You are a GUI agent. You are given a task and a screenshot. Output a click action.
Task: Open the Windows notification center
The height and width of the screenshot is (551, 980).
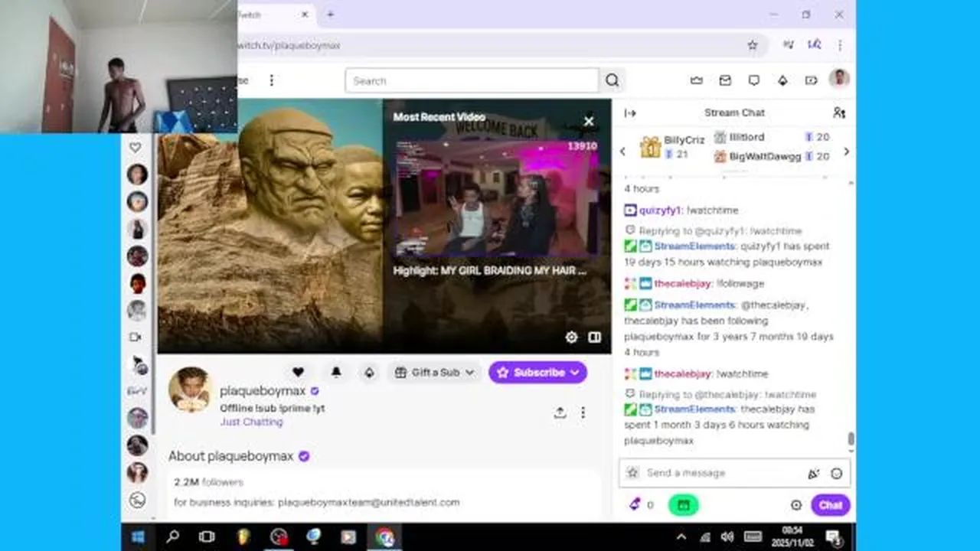click(834, 537)
